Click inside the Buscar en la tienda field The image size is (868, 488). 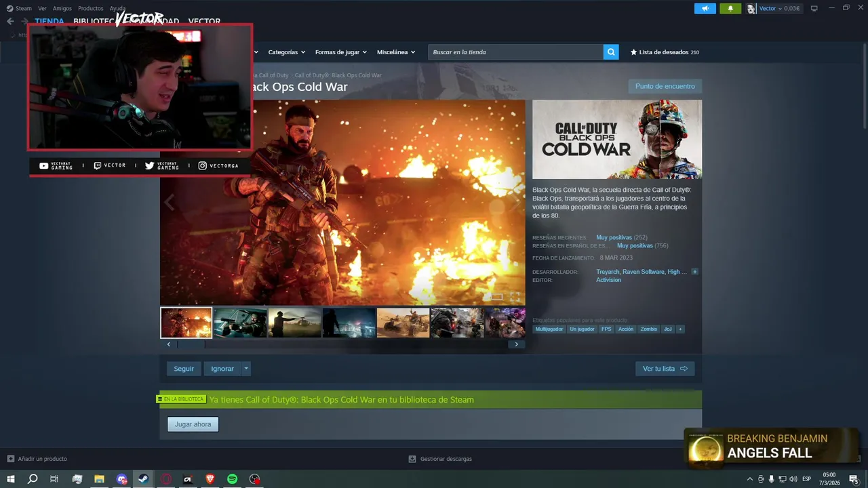(515, 52)
